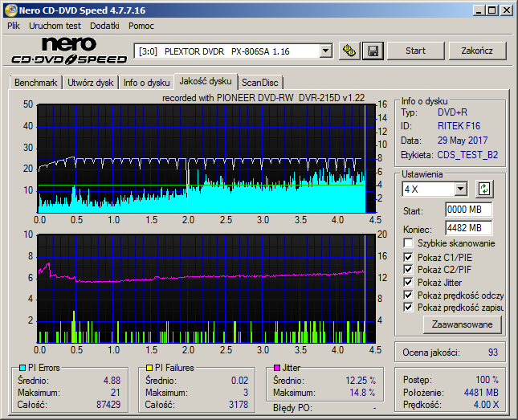Click the magenta Jitter legend swatch
The width and height of the screenshot is (518, 420).
coord(277,368)
